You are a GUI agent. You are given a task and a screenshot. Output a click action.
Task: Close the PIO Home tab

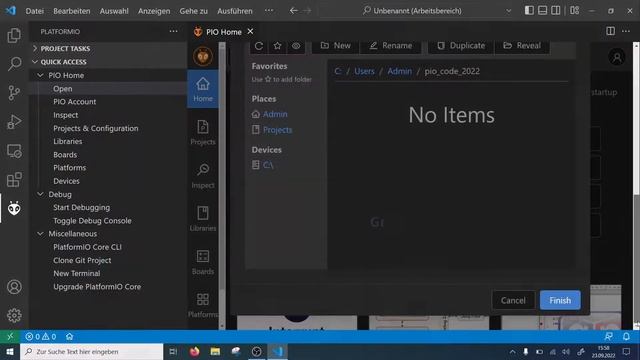[x=250, y=31]
